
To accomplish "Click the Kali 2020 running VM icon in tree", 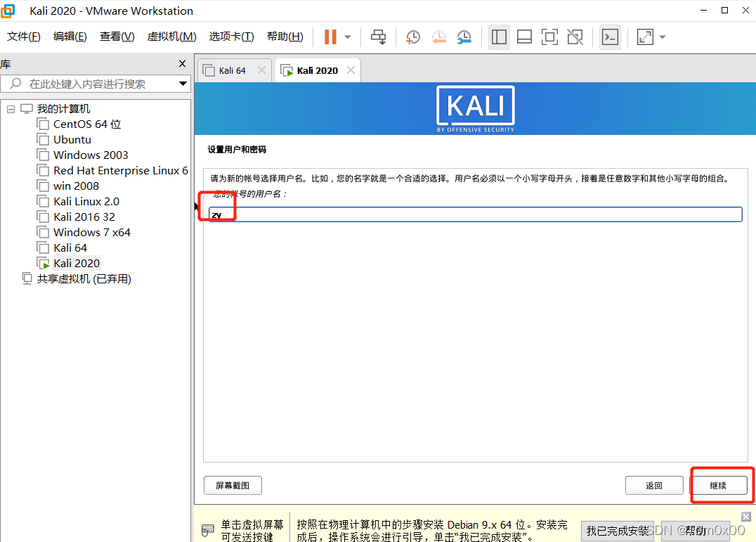I will [x=44, y=264].
